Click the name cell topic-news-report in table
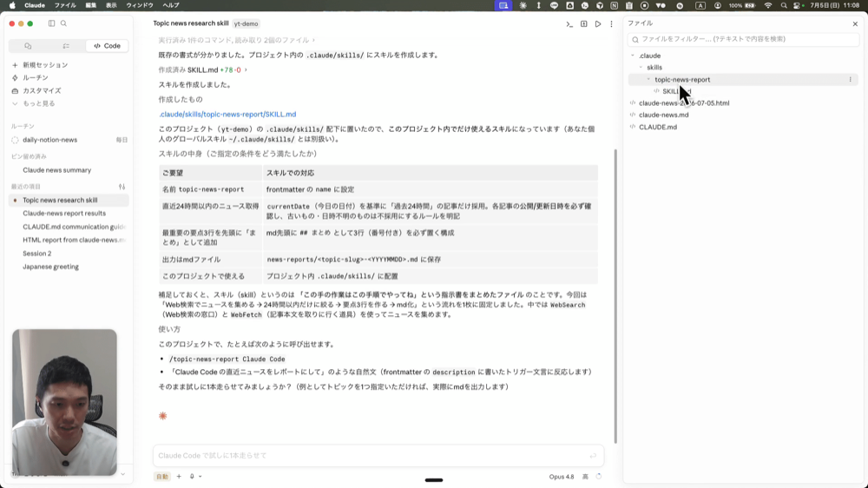Image resolution: width=868 pixels, height=488 pixels. click(x=211, y=189)
